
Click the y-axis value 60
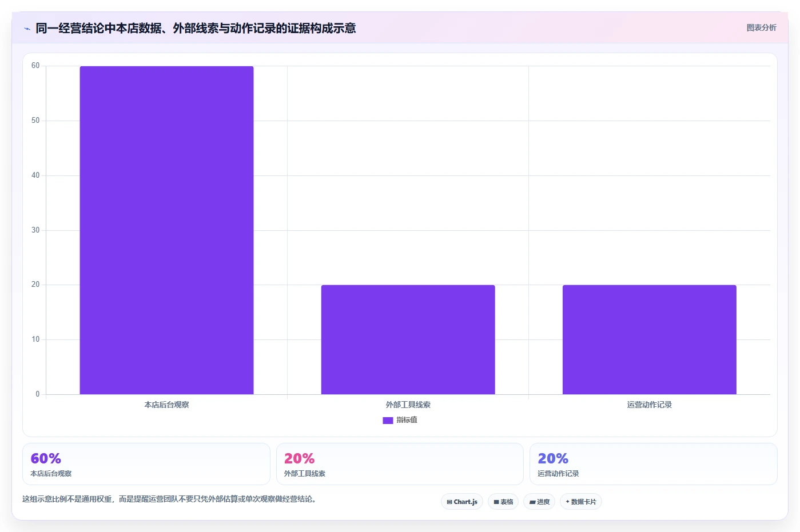point(35,66)
